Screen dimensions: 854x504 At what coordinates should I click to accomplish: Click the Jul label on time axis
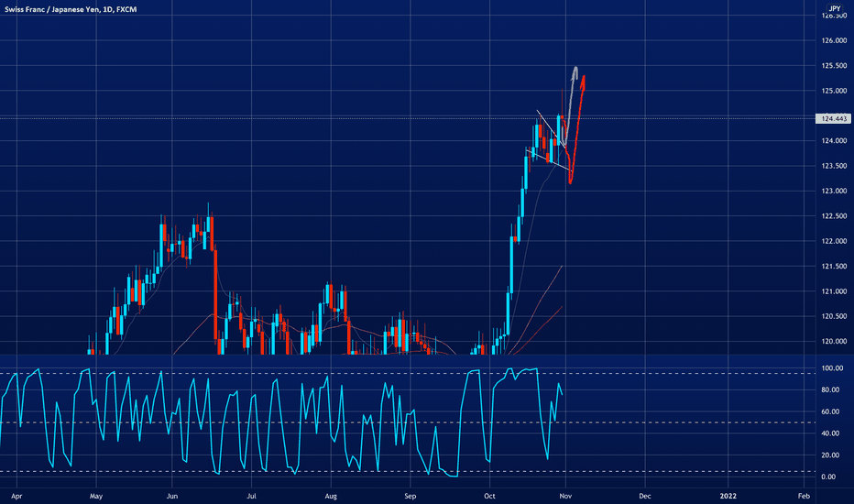pos(251,497)
